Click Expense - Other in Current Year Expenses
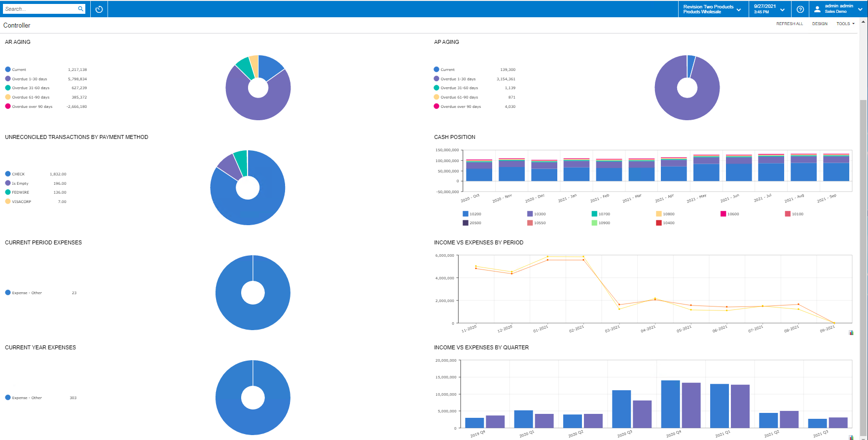The width and height of the screenshot is (868, 440). click(27, 398)
